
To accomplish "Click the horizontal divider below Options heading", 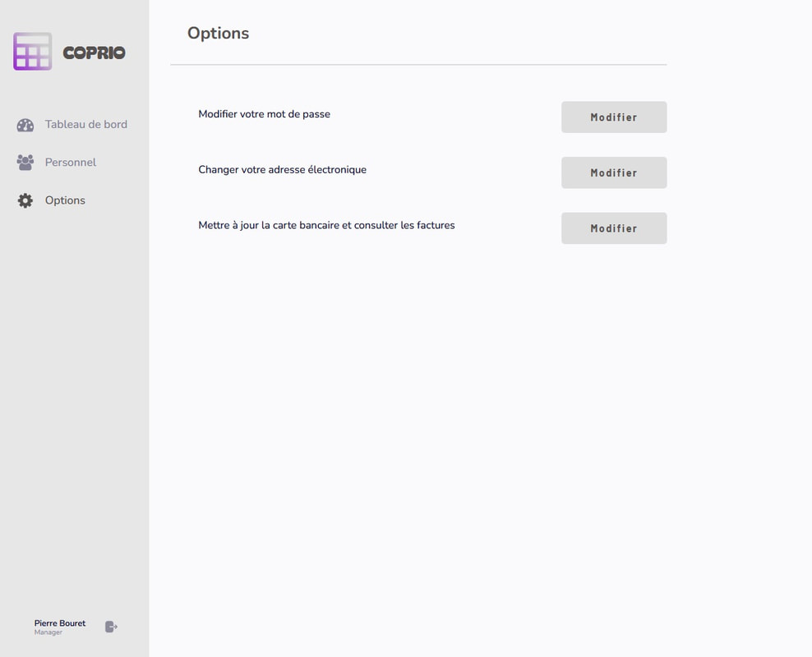I will coord(418,64).
